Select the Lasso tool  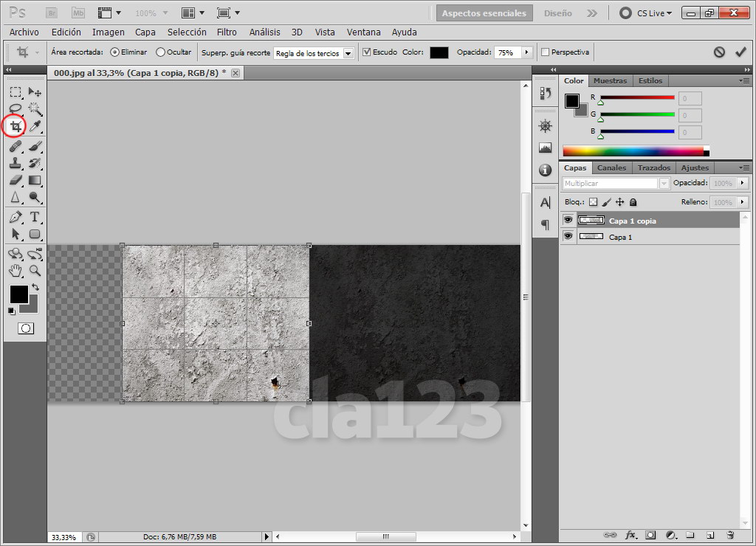(x=16, y=109)
